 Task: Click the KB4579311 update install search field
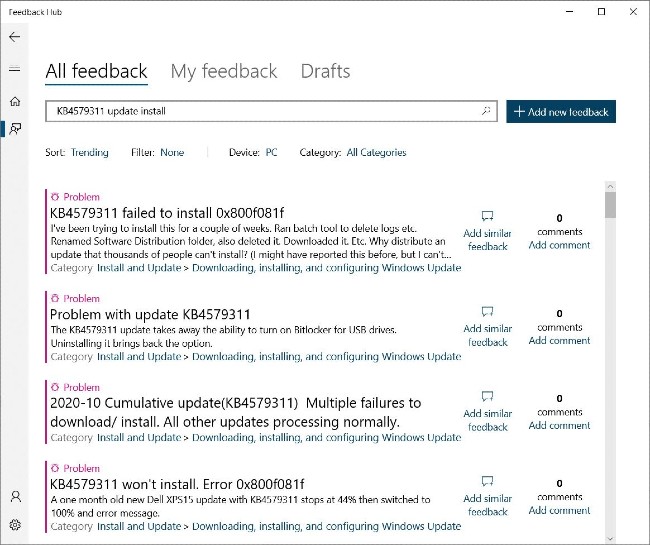(271, 111)
